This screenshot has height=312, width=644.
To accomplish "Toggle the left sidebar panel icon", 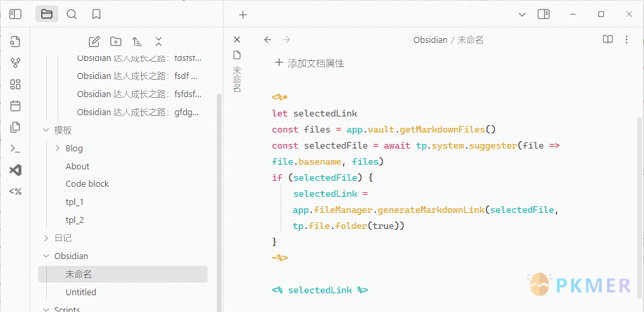I will [15, 14].
